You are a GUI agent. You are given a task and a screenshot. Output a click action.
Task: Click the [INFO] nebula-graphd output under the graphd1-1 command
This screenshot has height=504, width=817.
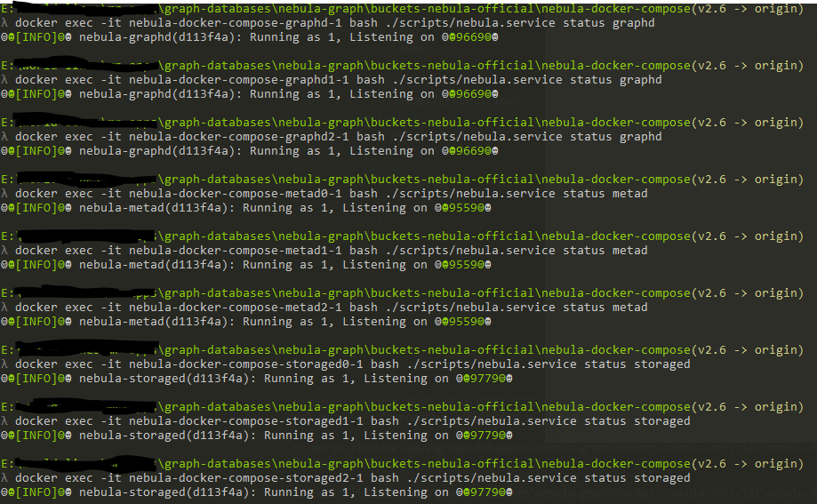[250, 94]
